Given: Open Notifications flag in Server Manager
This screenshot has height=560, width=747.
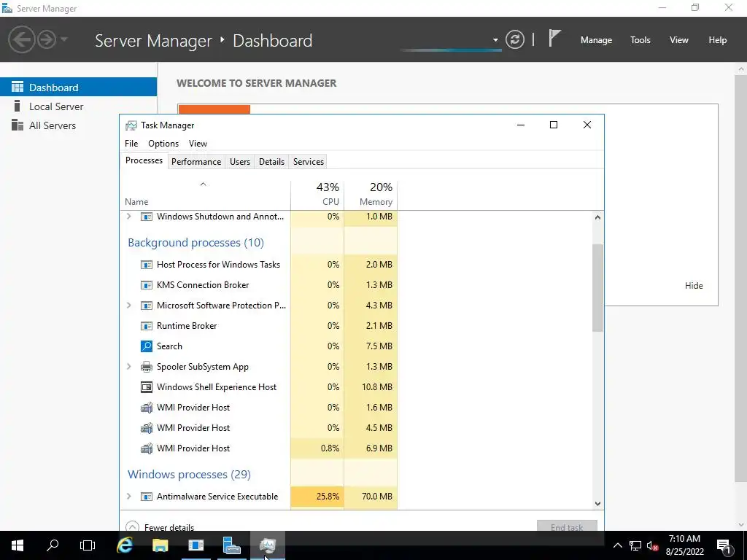Looking at the screenshot, I should pyautogui.click(x=554, y=38).
